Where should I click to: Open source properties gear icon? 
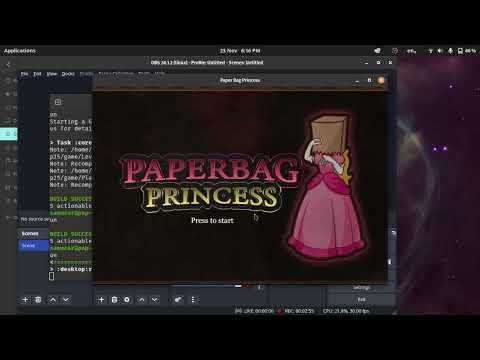[127, 300]
